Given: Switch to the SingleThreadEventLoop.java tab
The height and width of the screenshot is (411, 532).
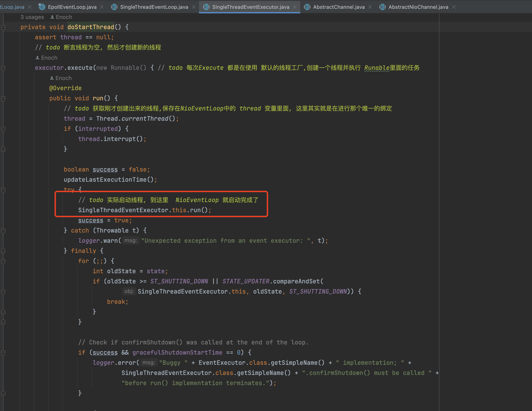Looking at the screenshot, I should 154,7.
